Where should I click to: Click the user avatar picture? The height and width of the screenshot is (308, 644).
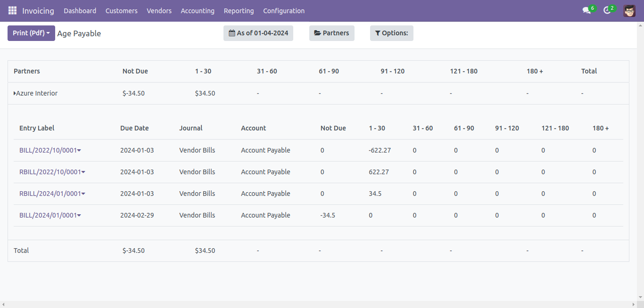tap(629, 10)
